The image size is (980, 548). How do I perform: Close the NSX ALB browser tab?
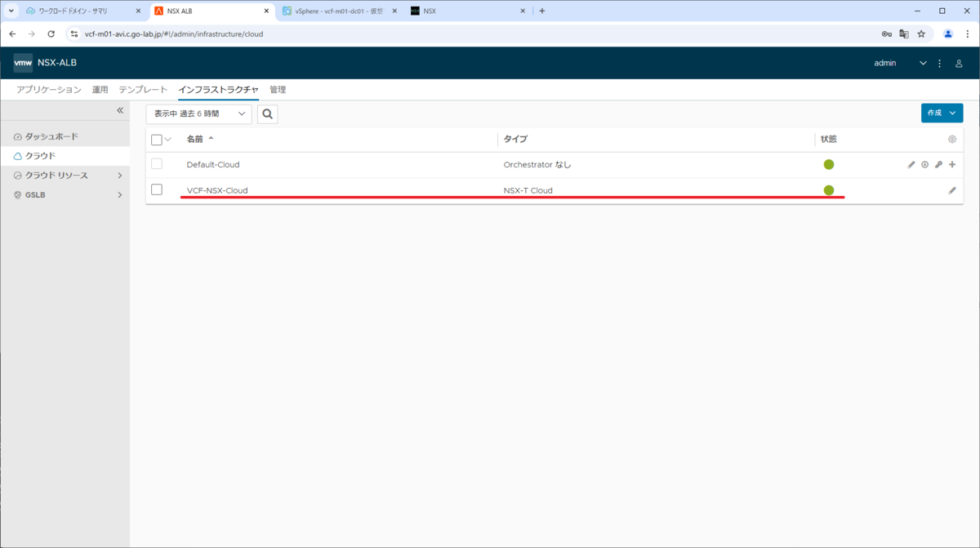[x=266, y=11]
